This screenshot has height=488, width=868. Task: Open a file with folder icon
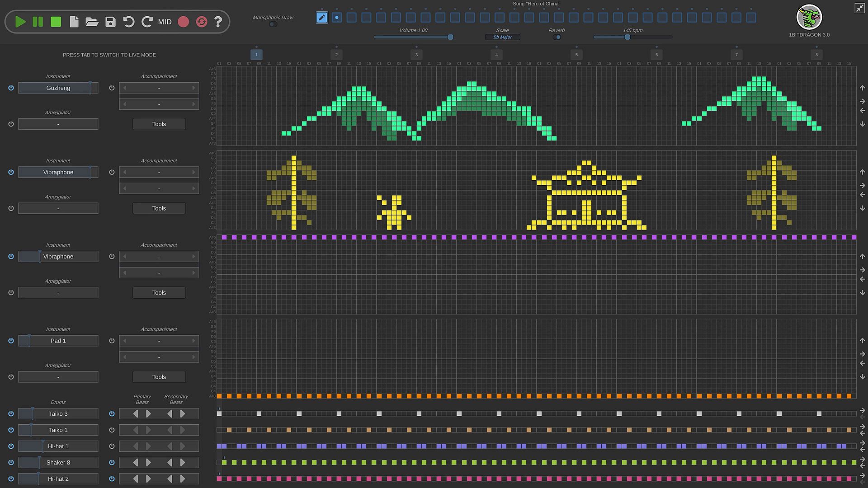pyautogui.click(x=92, y=22)
